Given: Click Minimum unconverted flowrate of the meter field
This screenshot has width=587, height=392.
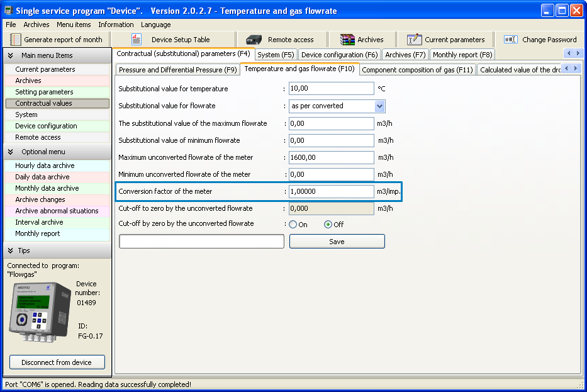Looking at the screenshot, I should (x=332, y=174).
